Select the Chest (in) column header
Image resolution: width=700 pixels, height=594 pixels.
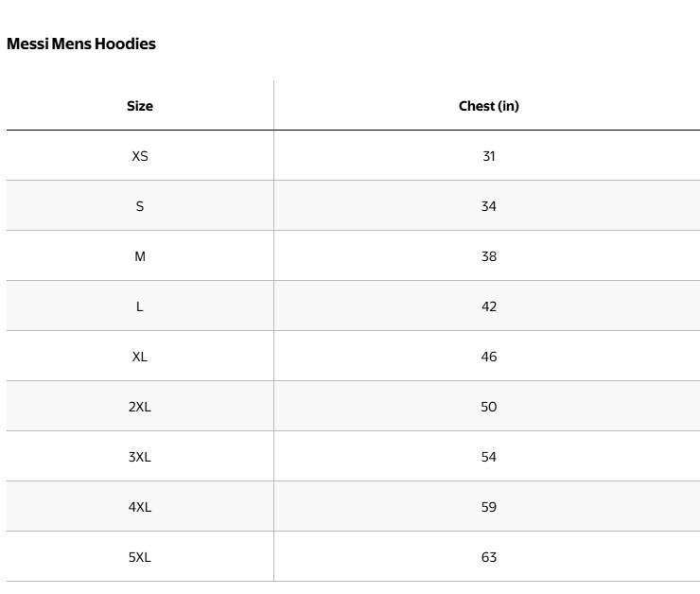488,106
